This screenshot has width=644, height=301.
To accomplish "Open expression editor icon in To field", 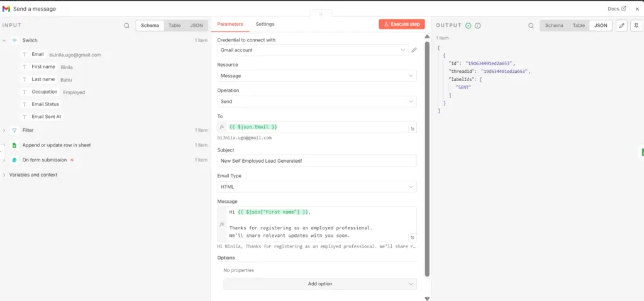I will point(413,129).
